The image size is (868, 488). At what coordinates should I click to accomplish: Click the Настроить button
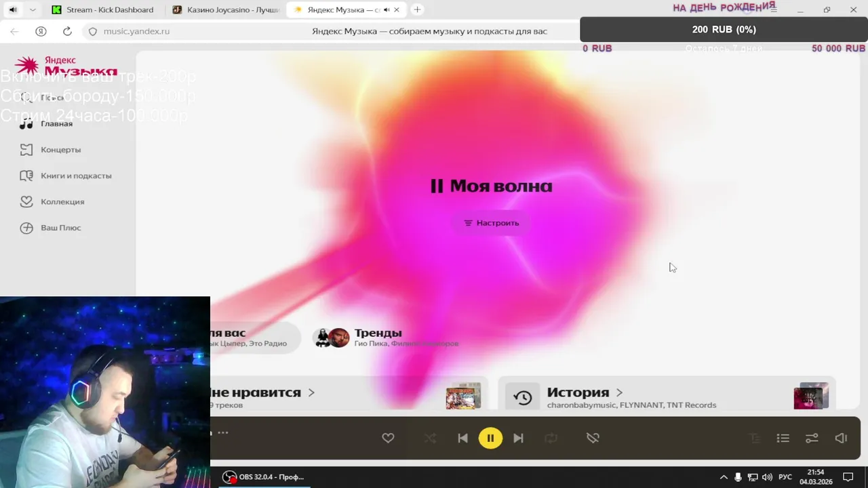[x=491, y=223]
